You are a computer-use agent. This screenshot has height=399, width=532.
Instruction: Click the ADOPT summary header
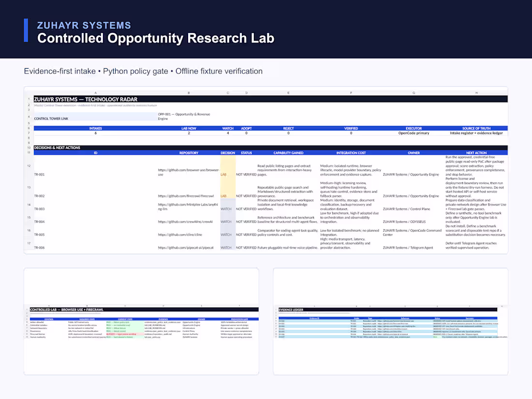tap(246, 128)
